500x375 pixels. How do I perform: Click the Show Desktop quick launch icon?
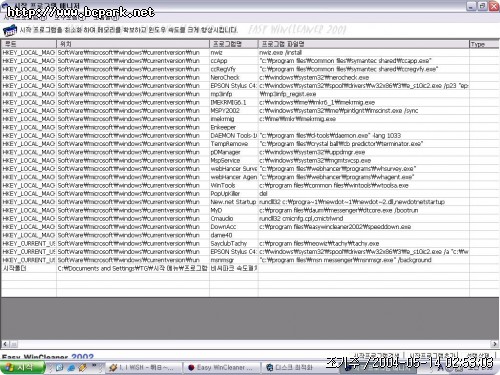pyautogui.click(x=60, y=367)
